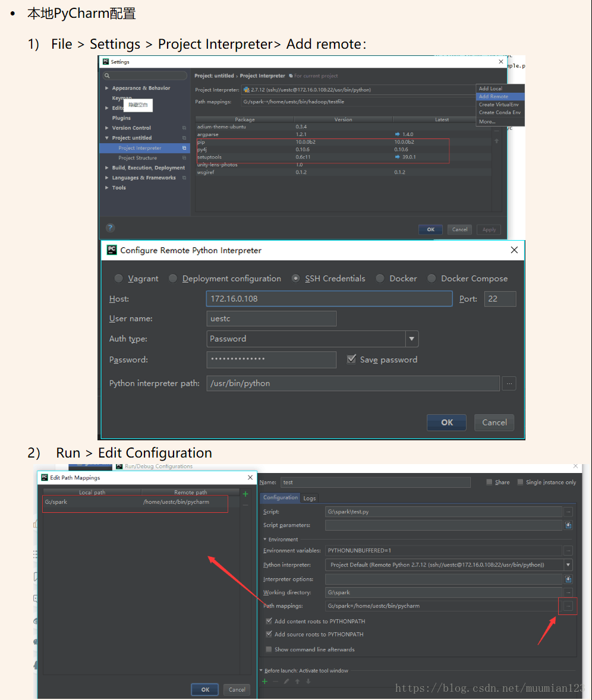Screen dimensions: 592x700
Task: Click the Port input field
Action: (500, 299)
